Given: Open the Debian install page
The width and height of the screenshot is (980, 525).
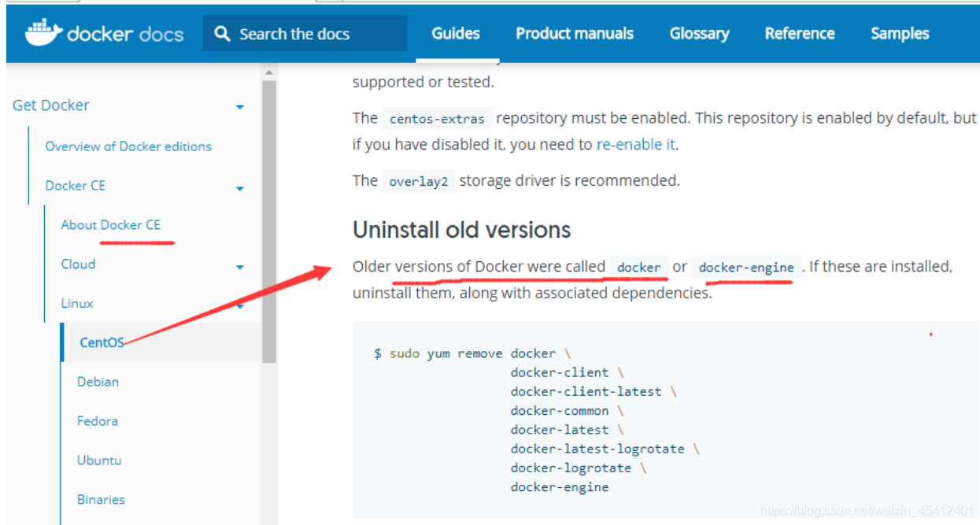Looking at the screenshot, I should [x=98, y=382].
